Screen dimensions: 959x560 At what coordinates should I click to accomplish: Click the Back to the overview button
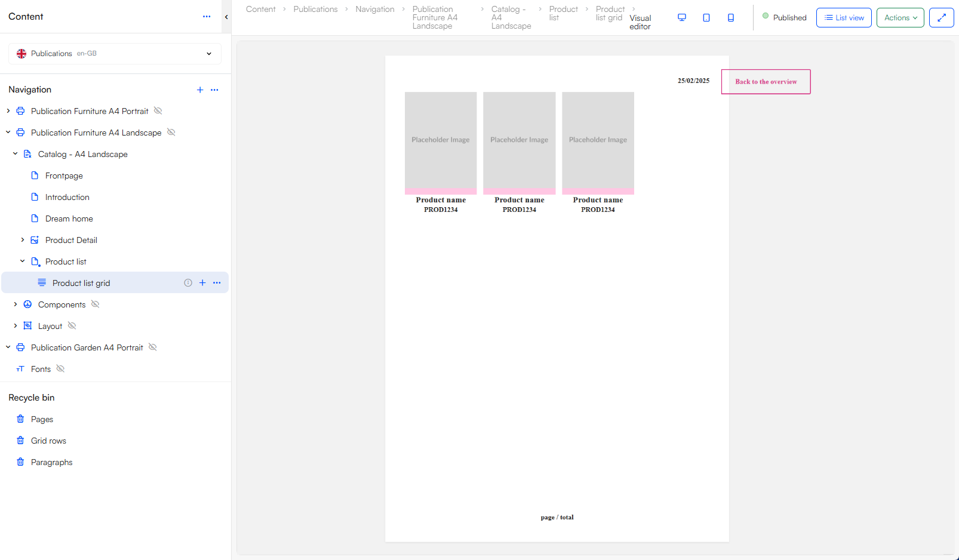tap(766, 81)
